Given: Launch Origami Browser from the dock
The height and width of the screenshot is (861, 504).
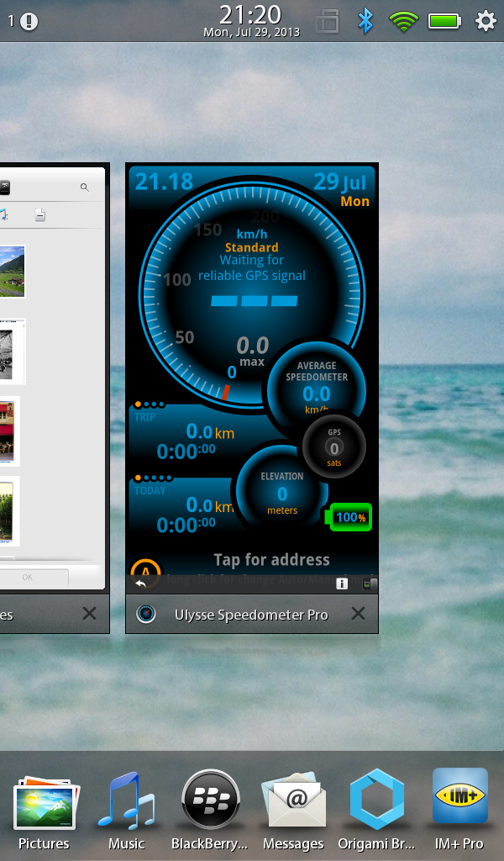Looking at the screenshot, I should tap(376, 810).
